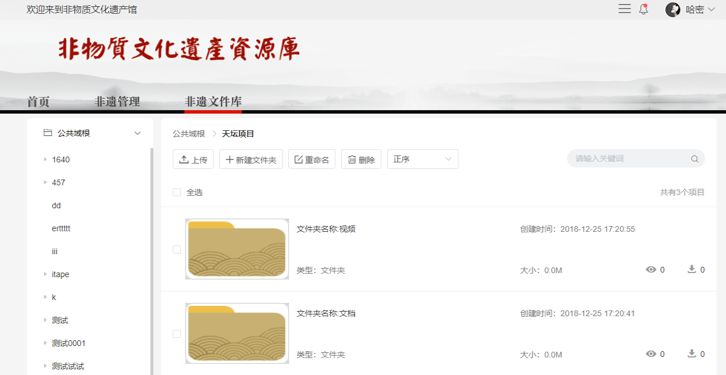Click the 重命名 rename button
The image size is (726, 375).
pos(312,159)
